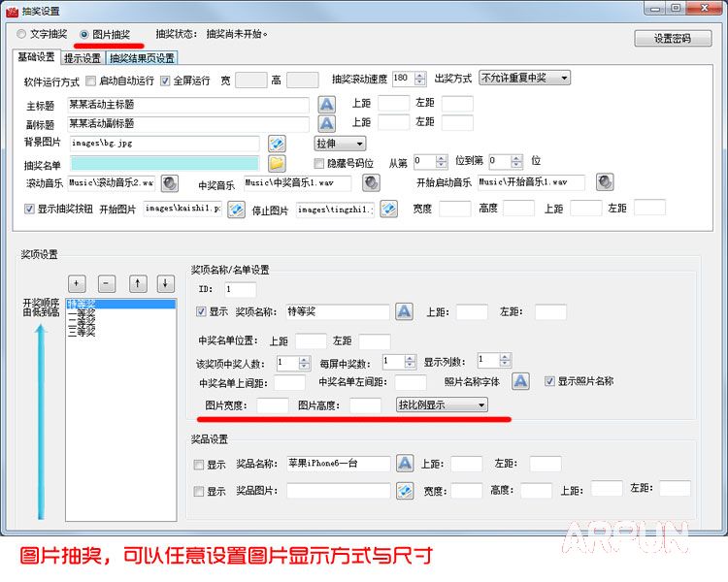Browse for 停止图片 image
This screenshot has width=728, height=582.
click(x=388, y=209)
